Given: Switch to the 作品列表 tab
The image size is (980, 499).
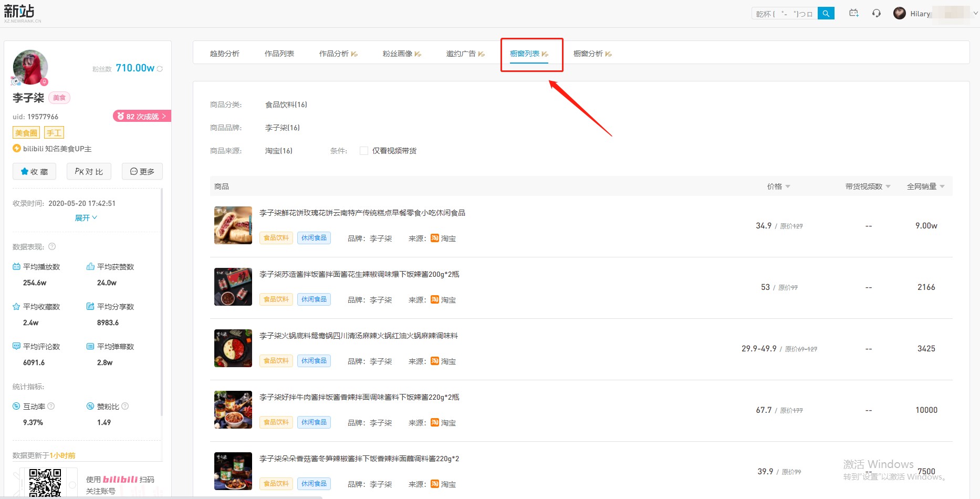Looking at the screenshot, I should pyautogui.click(x=279, y=54).
